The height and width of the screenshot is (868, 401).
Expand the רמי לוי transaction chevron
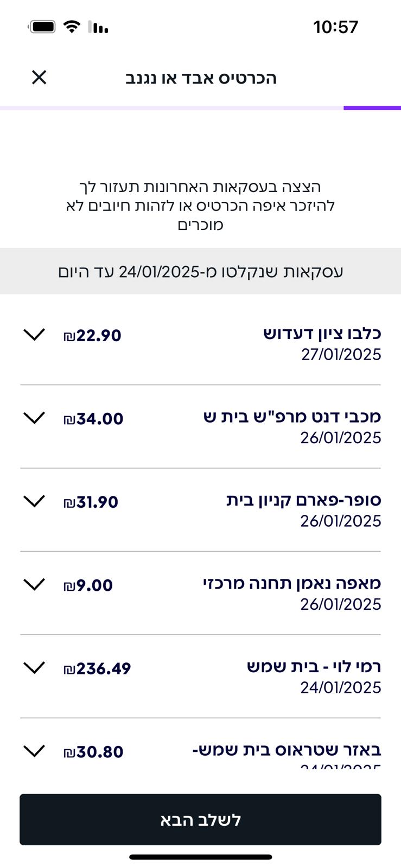pos(34,668)
